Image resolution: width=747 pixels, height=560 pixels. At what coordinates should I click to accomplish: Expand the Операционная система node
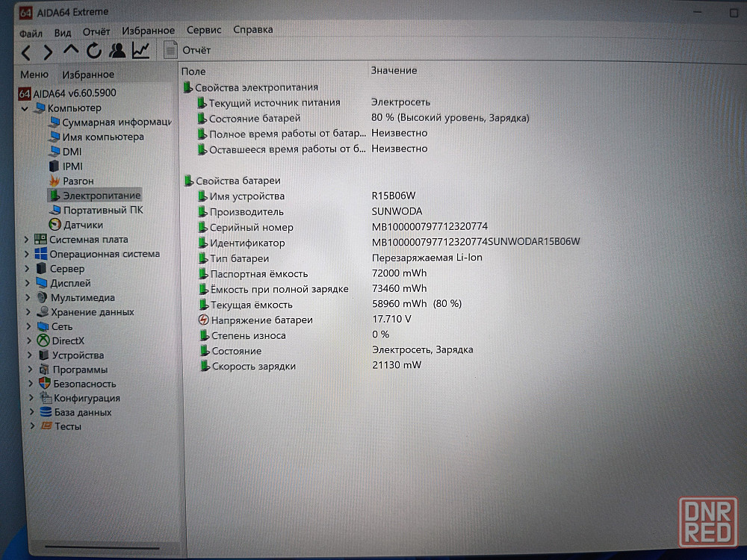tap(27, 255)
